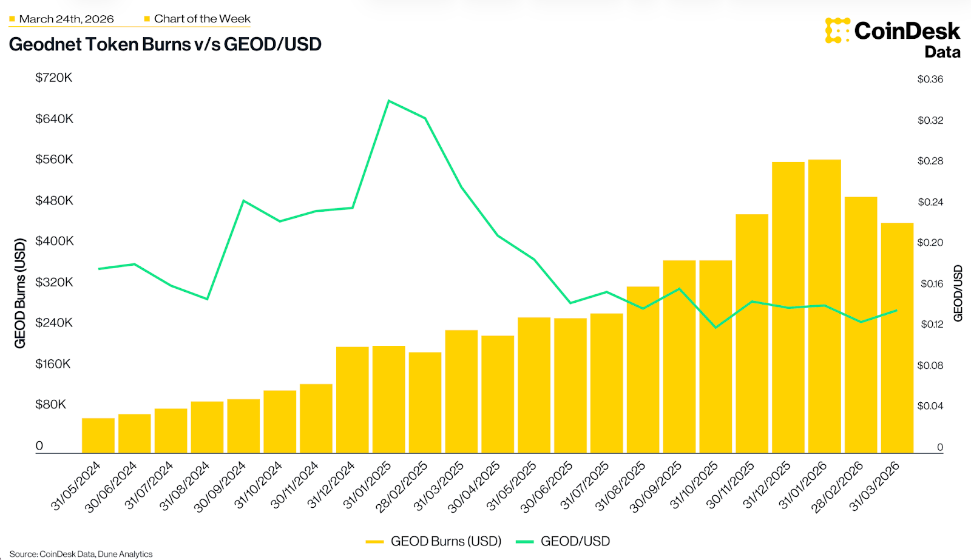Click the $720K left axis label

pos(53,78)
